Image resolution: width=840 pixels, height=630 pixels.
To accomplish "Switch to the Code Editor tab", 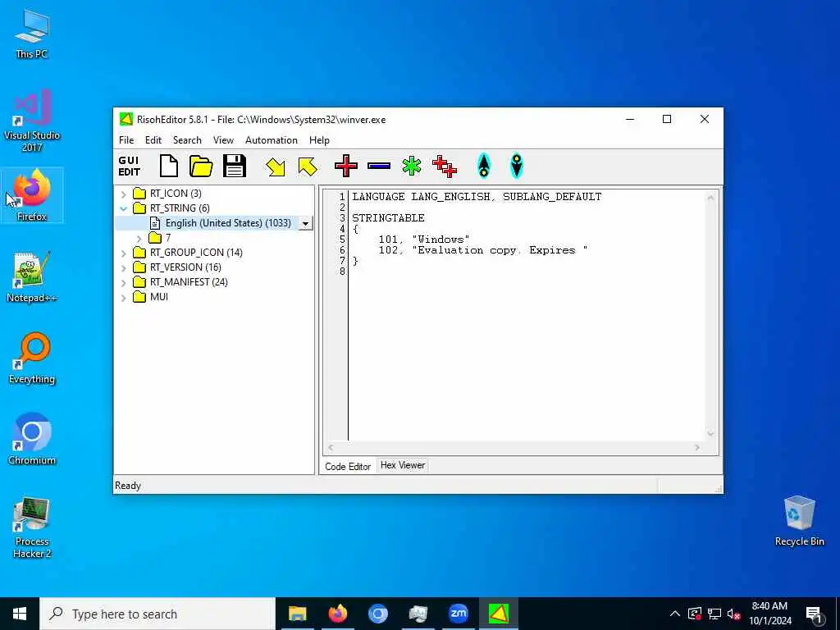I will click(348, 467).
